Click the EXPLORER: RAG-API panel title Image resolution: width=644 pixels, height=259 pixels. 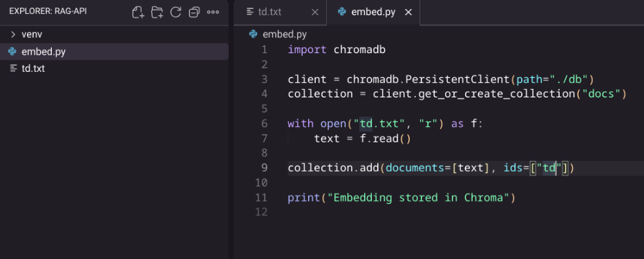click(48, 11)
